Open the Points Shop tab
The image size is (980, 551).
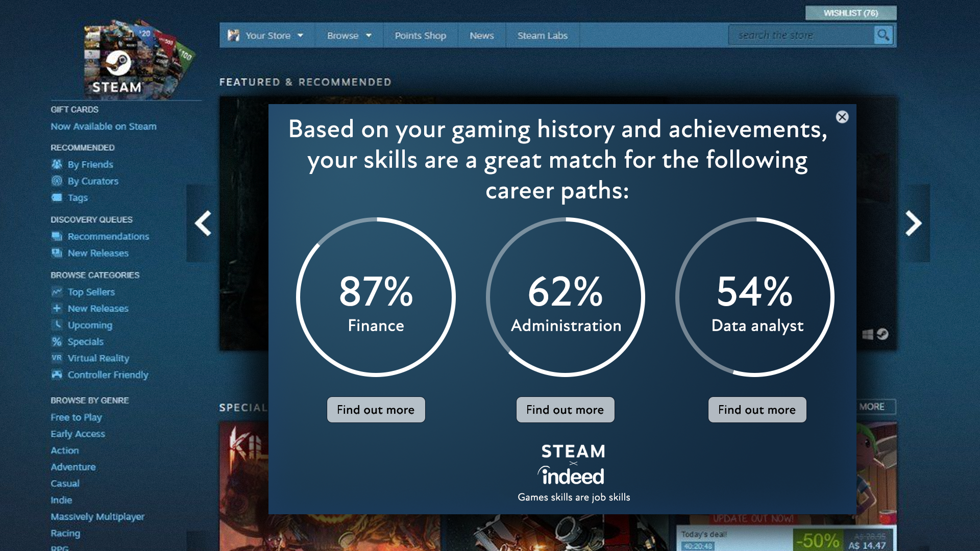(x=420, y=35)
